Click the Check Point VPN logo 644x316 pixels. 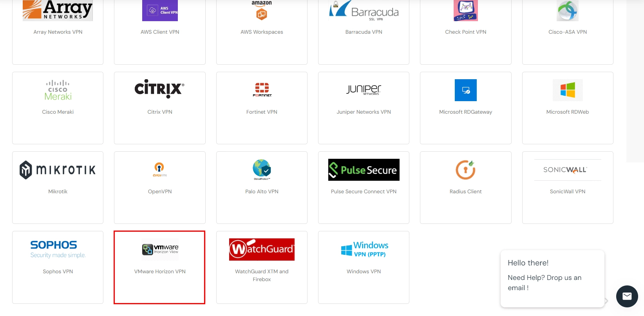(x=466, y=10)
